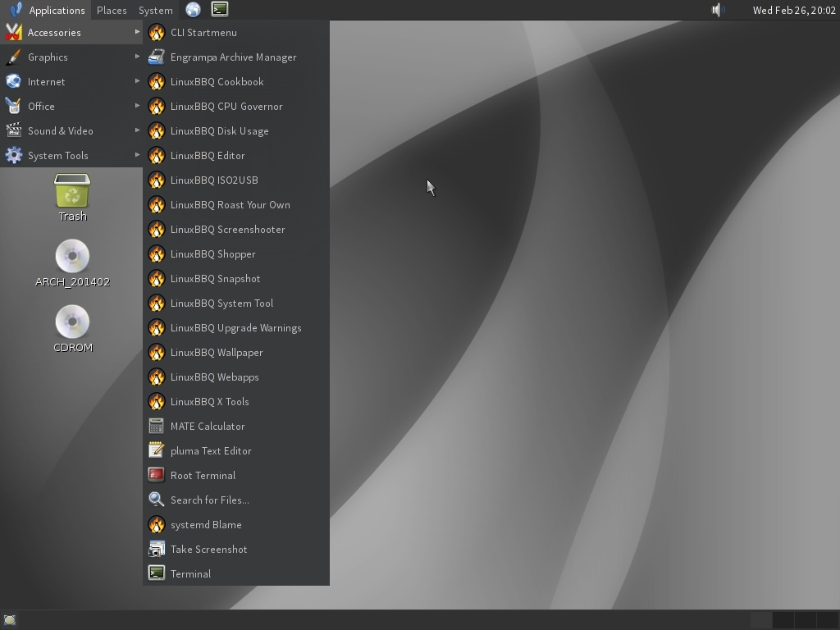Click the Internet globe icon
This screenshot has width=840, height=630.
(x=13, y=82)
